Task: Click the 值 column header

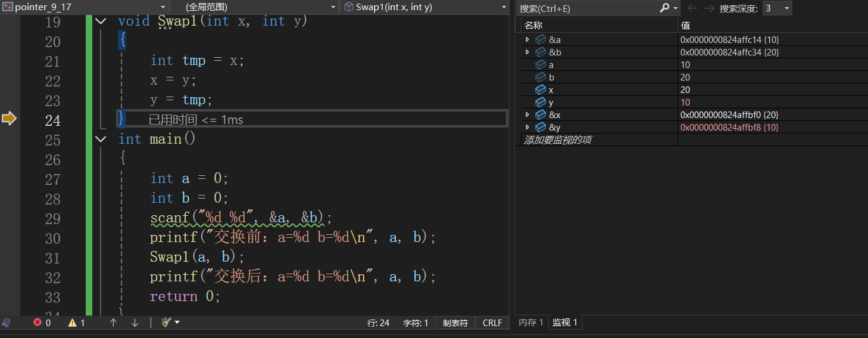Action: [773, 26]
